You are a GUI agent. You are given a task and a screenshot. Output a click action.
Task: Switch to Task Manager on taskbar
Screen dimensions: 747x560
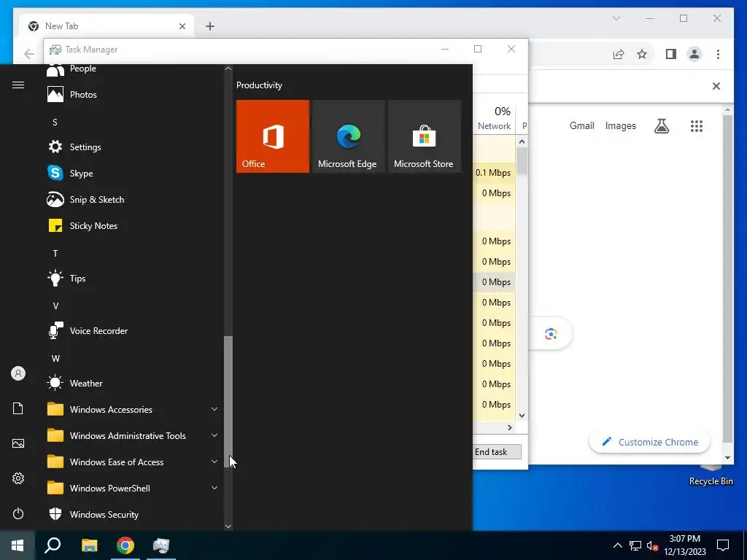coord(161,545)
